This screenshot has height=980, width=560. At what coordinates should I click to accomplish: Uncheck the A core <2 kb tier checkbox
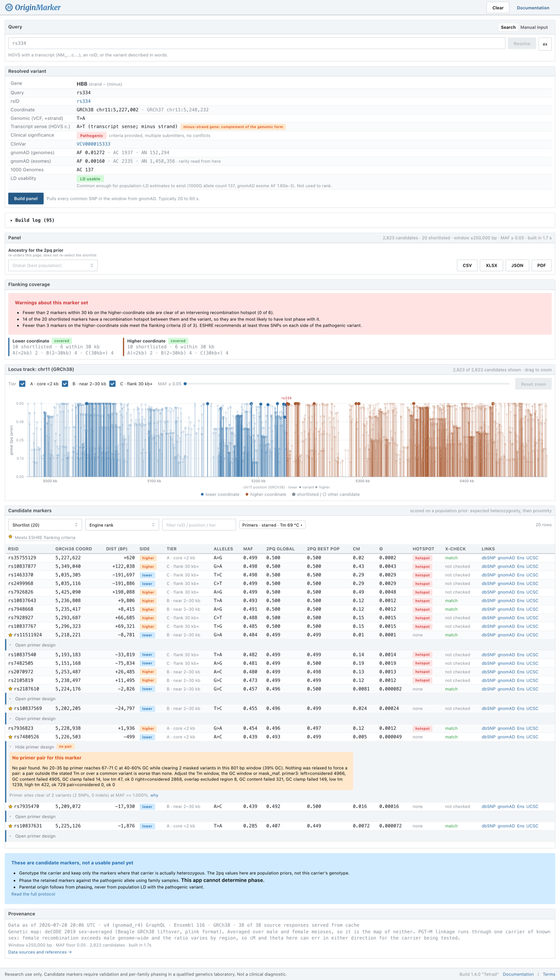22,384
